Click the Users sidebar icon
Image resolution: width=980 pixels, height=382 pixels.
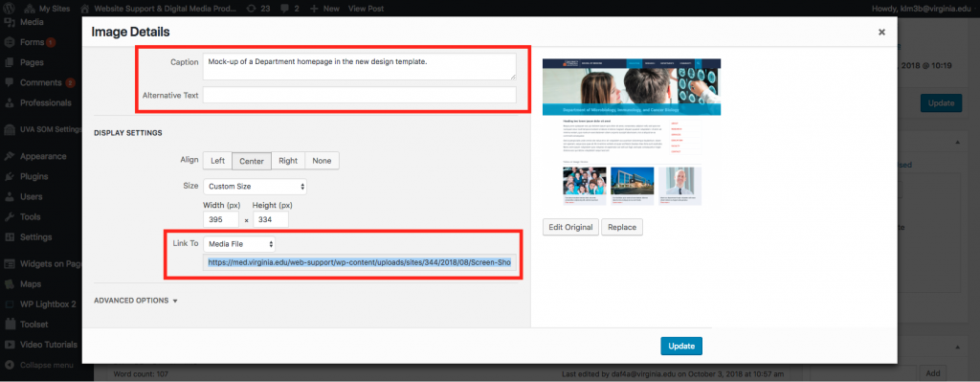pyautogui.click(x=10, y=196)
